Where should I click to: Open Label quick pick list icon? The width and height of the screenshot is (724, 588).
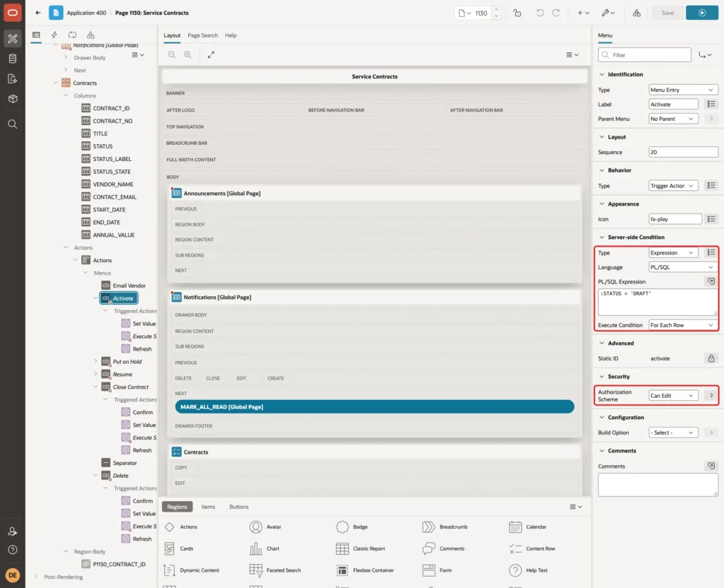pyautogui.click(x=711, y=105)
